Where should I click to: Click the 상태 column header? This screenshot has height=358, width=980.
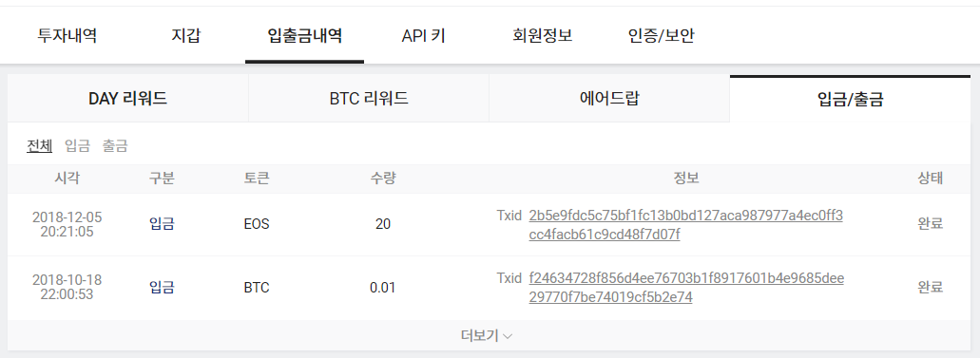coord(930,179)
